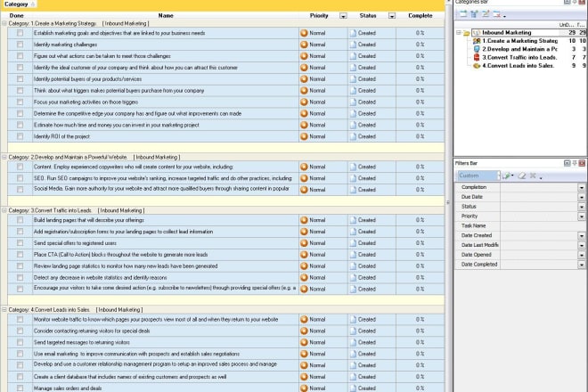Click the folder icon beside Inbound Marketing

pos(467,33)
